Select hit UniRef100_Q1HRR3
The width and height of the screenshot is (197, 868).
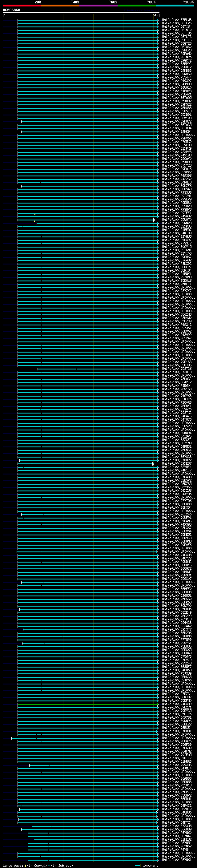pyautogui.click(x=177, y=762)
